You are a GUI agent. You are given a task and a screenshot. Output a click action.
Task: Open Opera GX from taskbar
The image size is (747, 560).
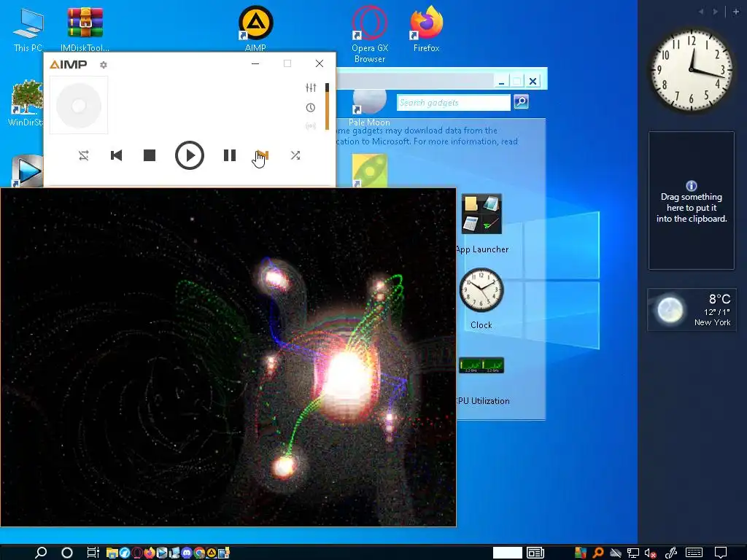(x=137, y=553)
